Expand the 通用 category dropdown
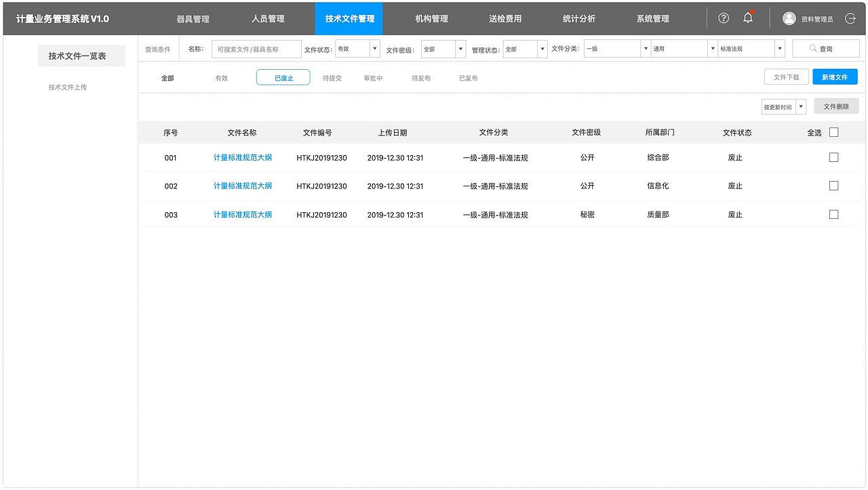Image resolution: width=868 pixels, height=490 pixels. pos(684,49)
